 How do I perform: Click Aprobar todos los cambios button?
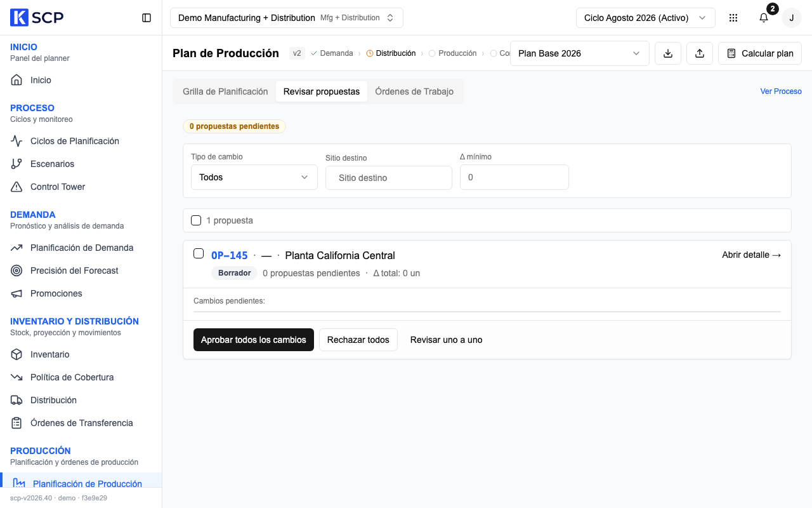254,340
